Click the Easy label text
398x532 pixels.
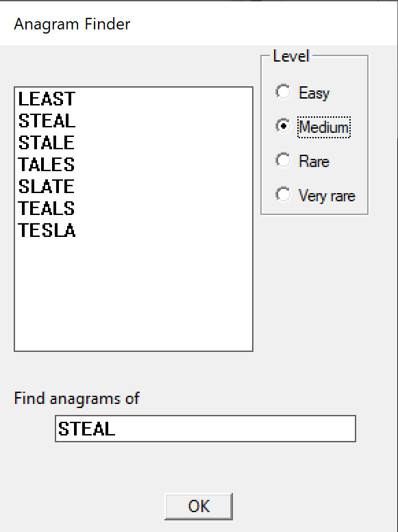pos(314,93)
